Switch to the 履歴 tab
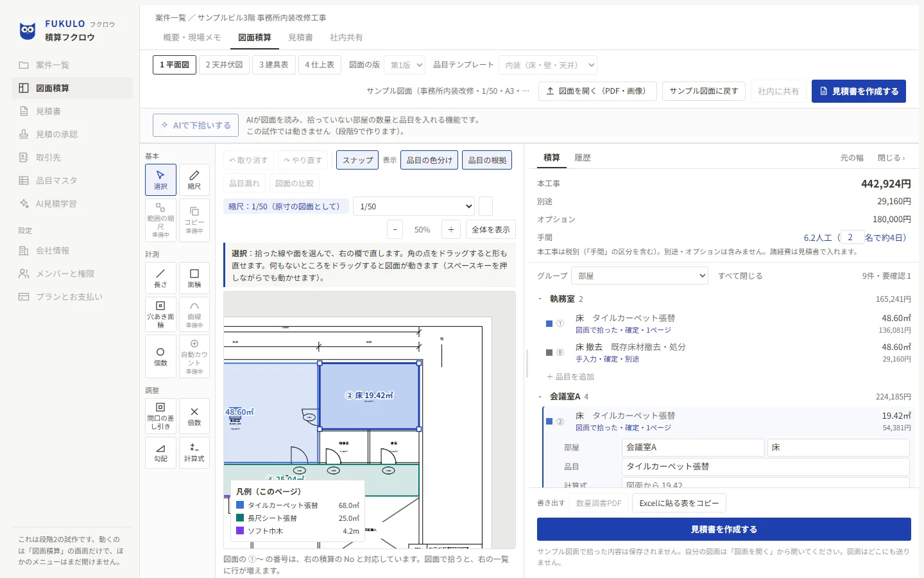Image resolution: width=924 pixels, height=578 pixels. (583, 157)
